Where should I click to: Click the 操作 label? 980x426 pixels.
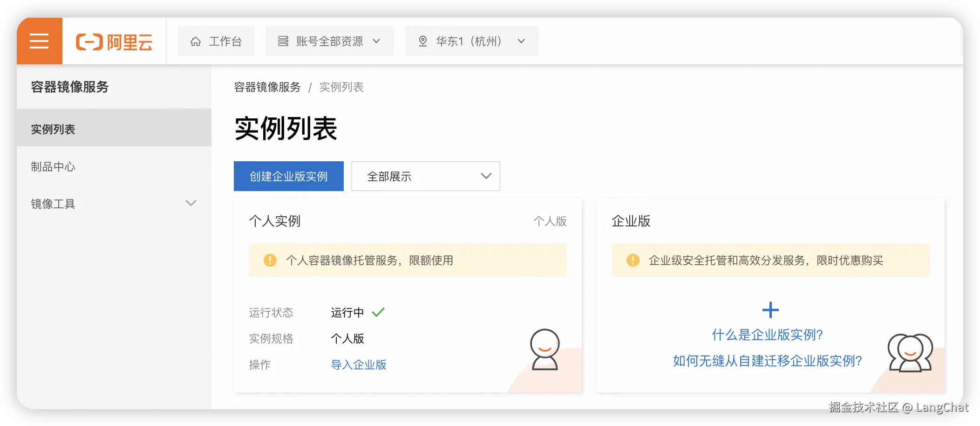coord(260,364)
